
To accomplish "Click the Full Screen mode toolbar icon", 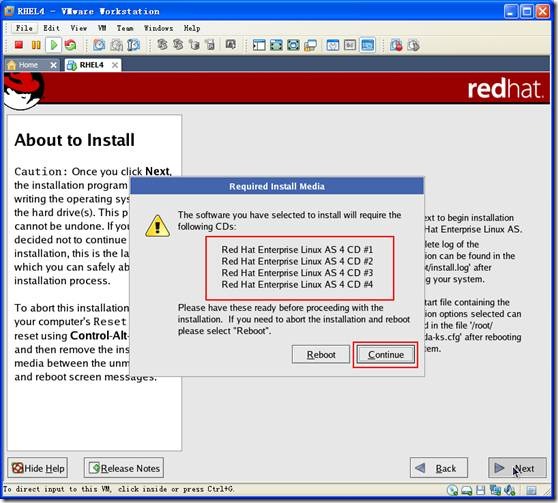I will [x=293, y=45].
